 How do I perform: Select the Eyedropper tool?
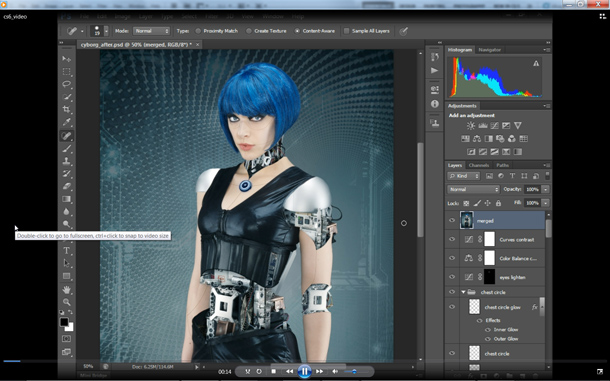pyautogui.click(x=67, y=122)
